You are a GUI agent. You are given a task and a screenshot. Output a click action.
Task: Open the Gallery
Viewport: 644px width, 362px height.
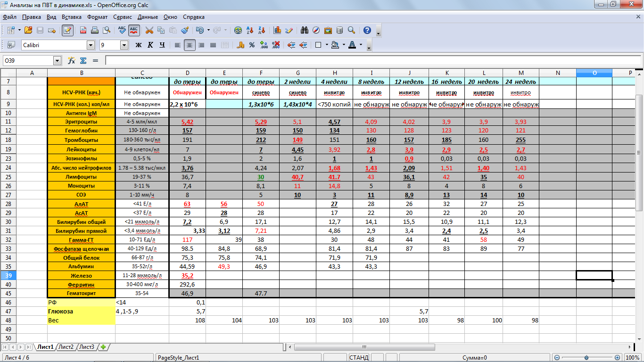(328, 30)
